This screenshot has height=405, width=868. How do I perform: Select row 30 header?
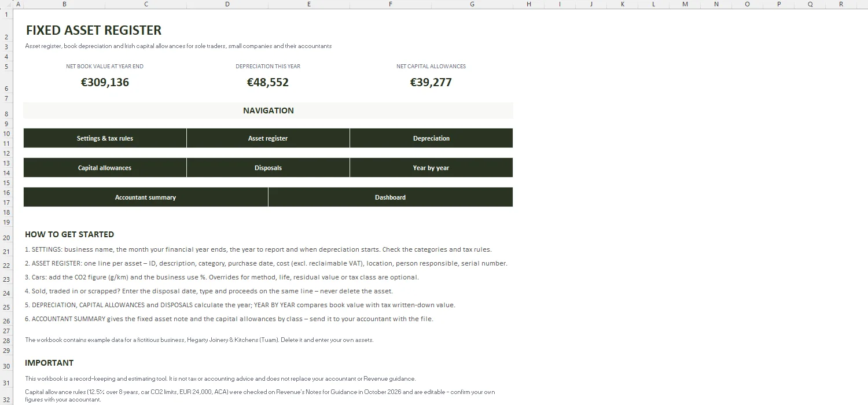(x=6, y=363)
